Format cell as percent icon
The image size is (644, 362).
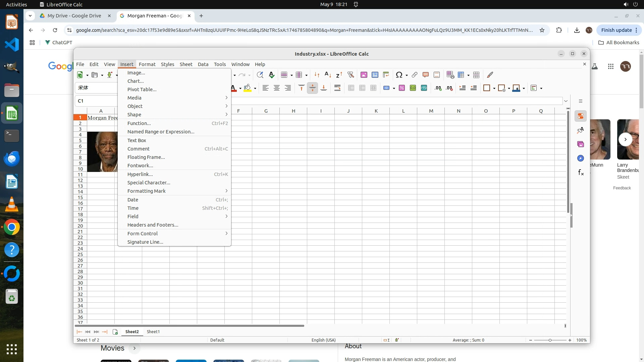402,88
